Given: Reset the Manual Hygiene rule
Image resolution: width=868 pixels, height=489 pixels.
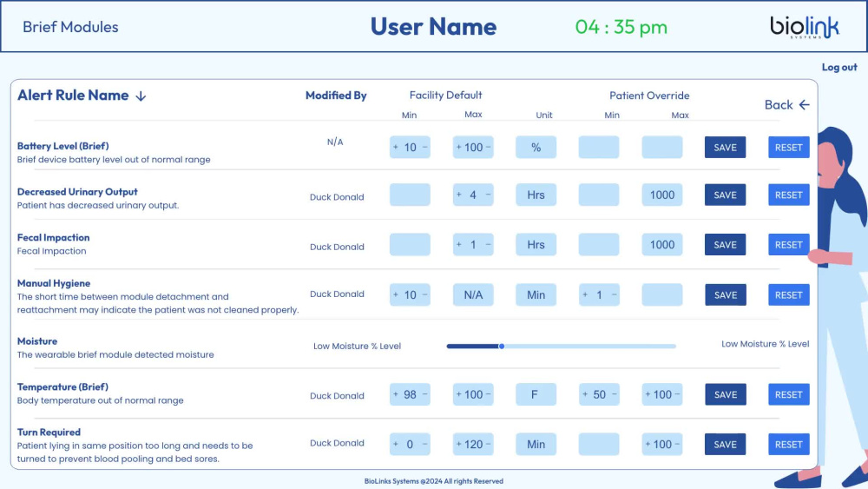Looking at the screenshot, I should [x=789, y=295].
